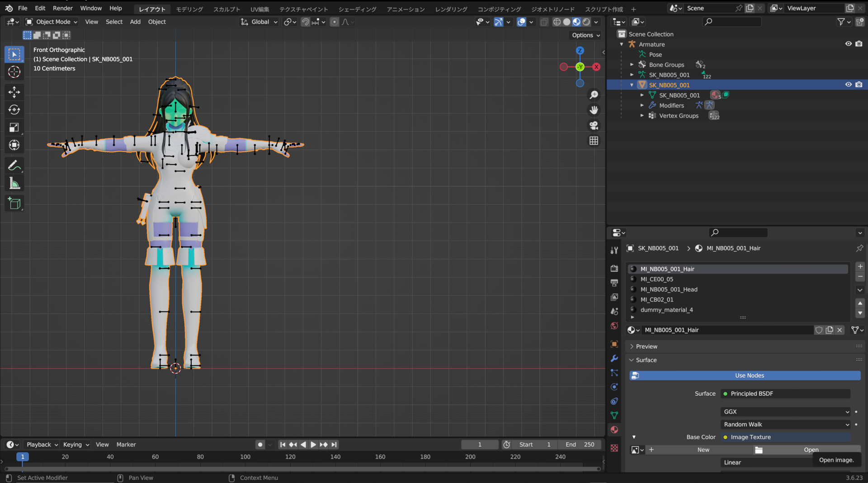Switch to wireframe viewport shading
Image resolution: width=868 pixels, height=483 pixels.
point(557,22)
